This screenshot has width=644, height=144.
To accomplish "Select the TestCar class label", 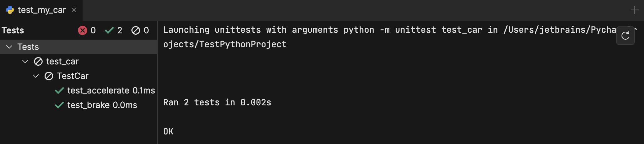I will pyautogui.click(x=73, y=76).
